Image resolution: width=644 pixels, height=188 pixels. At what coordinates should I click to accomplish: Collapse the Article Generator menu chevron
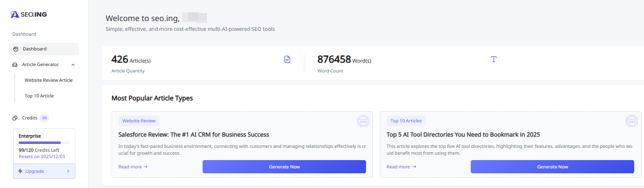tap(73, 65)
